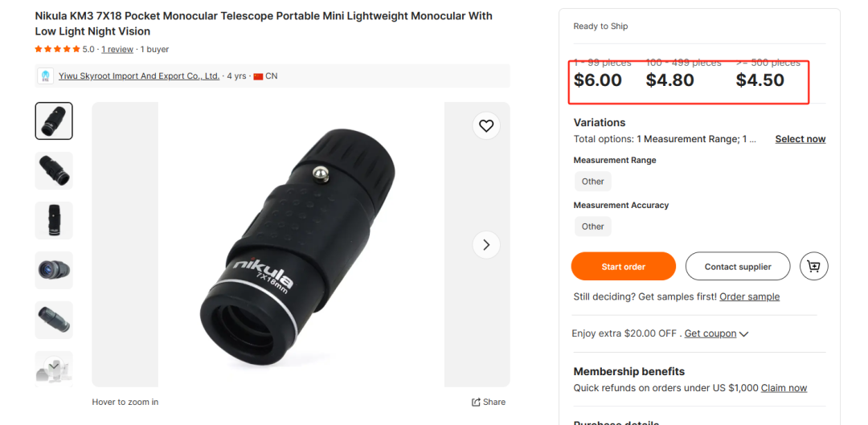Image resolution: width=868 pixels, height=425 pixels.
Task: Open variations via Select now
Action: tap(800, 139)
